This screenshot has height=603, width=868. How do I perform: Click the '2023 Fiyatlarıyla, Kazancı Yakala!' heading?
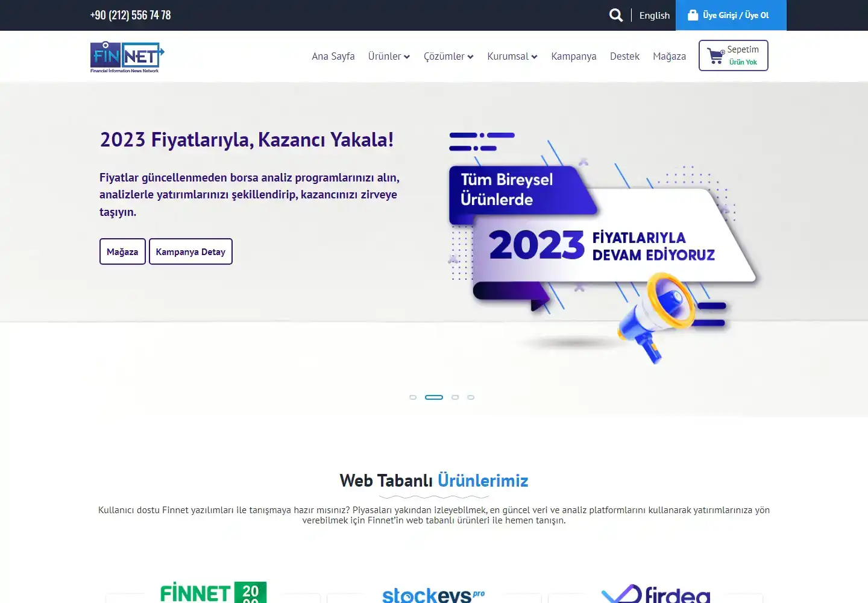tap(247, 140)
